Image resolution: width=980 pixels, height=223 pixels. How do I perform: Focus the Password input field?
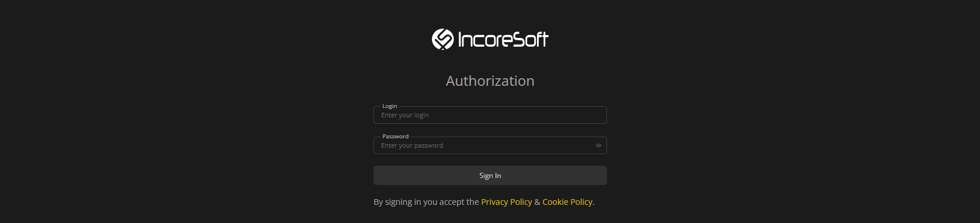coord(490,145)
